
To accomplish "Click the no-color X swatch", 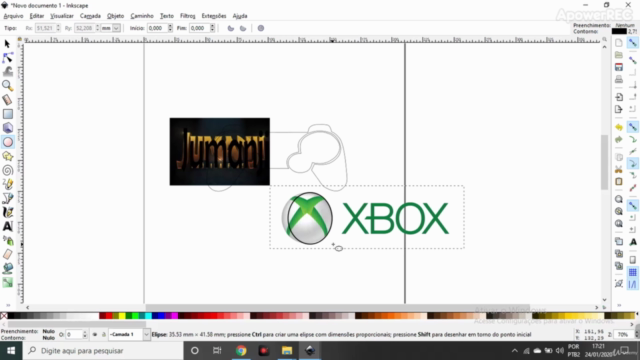I will (x=4, y=316).
